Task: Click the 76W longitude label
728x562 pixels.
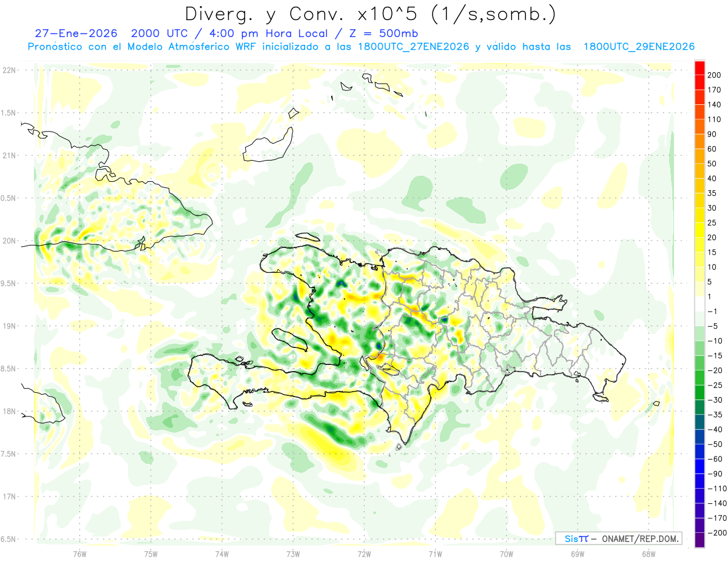Action: [79, 553]
